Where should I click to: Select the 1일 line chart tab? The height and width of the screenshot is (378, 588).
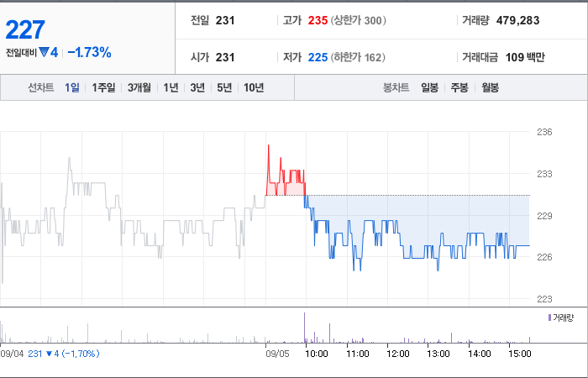pyautogui.click(x=72, y=87)
